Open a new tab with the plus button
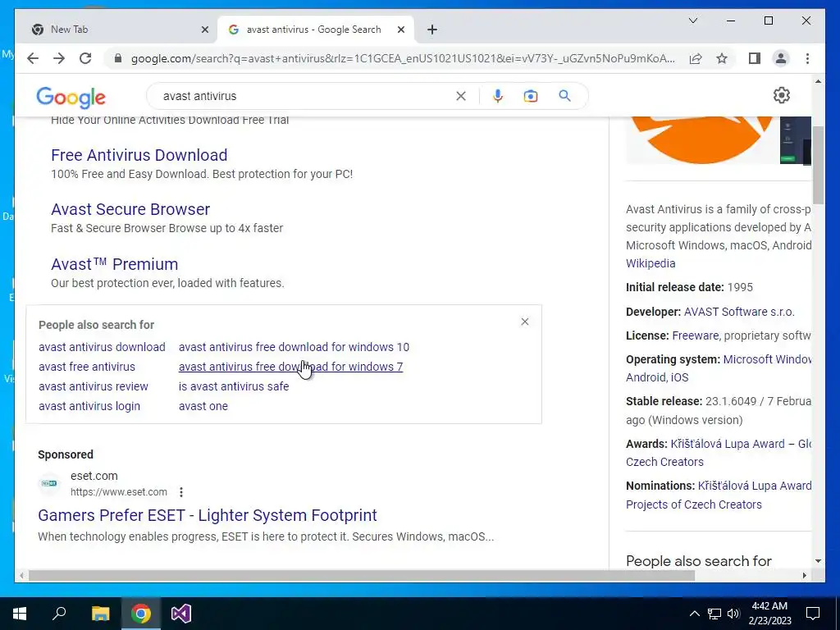This screenshot has width=840, height=630. click(x=432, y=30)
